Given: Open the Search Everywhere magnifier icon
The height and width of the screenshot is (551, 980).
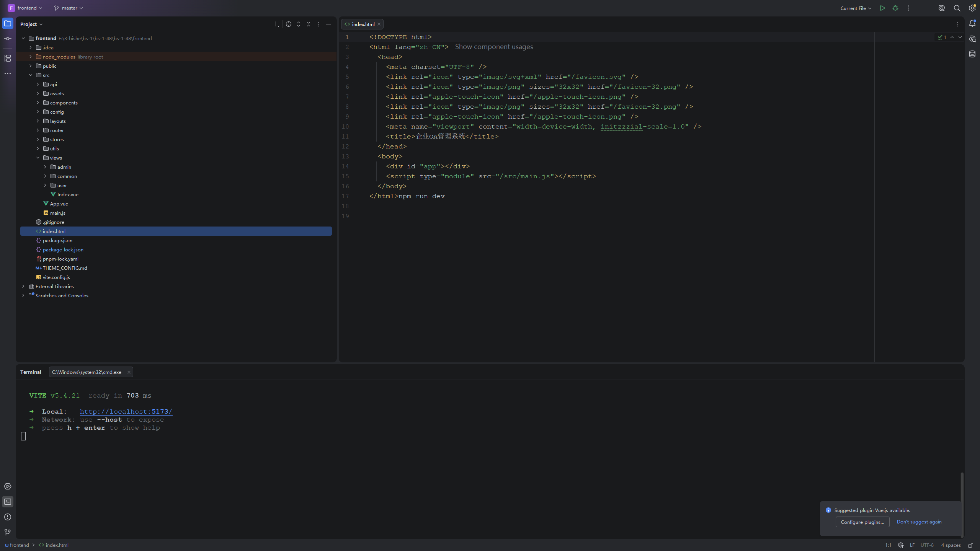Looking at the screenshot, I should (x=957, y=8).
